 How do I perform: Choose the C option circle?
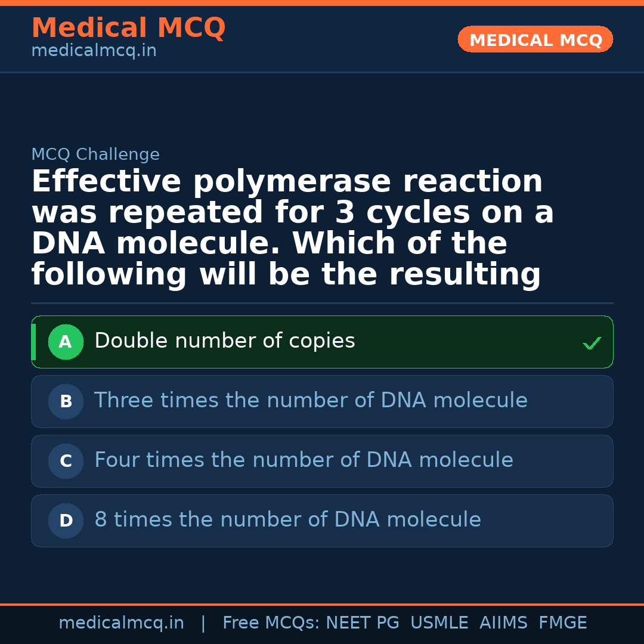click(x=66, y=461)
